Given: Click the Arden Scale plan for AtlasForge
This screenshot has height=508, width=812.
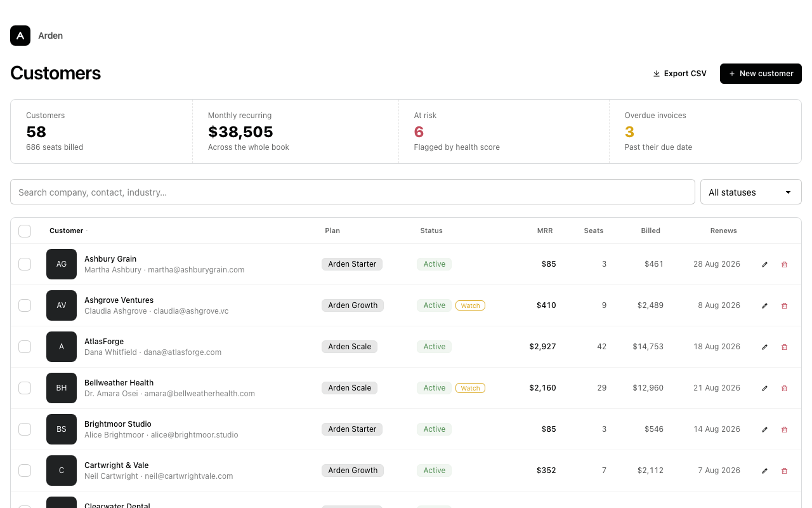Looking at the screenshot, I should [x=350, y=347].
